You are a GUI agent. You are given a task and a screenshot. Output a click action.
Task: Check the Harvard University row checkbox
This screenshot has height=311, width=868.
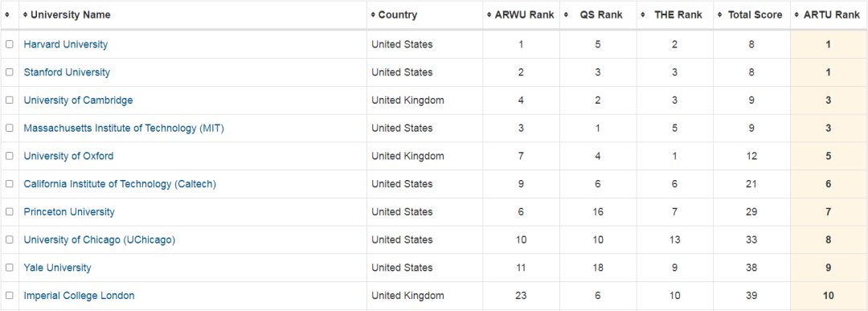click(10, 45)
